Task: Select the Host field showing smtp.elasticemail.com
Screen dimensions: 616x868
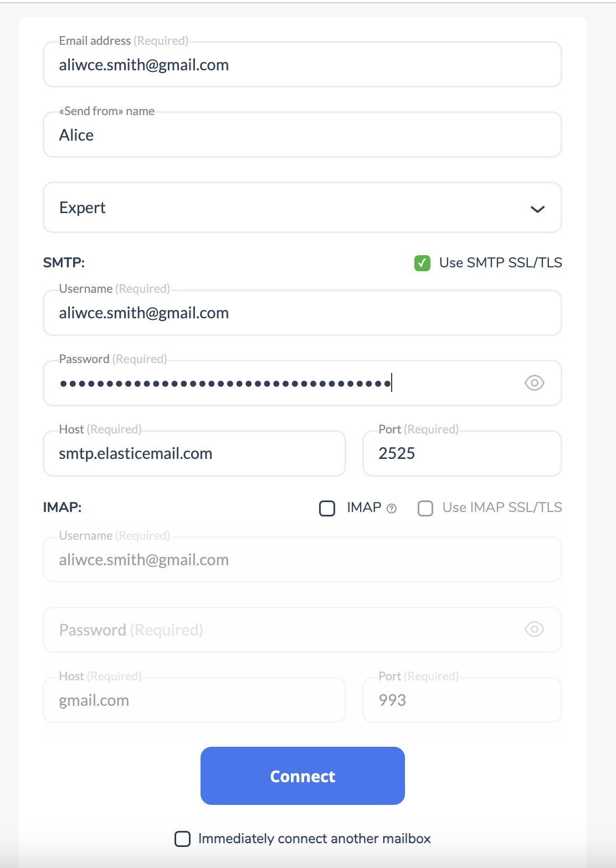Action: click(x=194, y=453)
